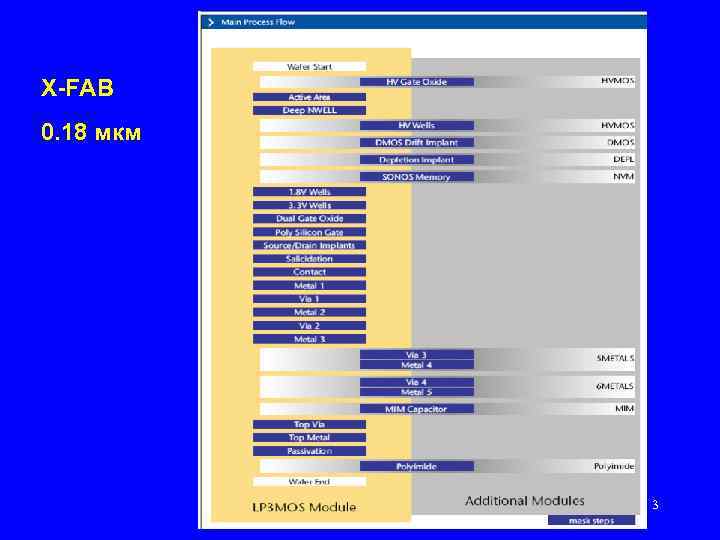
Task: Click the Polyimide label in Additional Modules
Action: (x=613, y=466)
